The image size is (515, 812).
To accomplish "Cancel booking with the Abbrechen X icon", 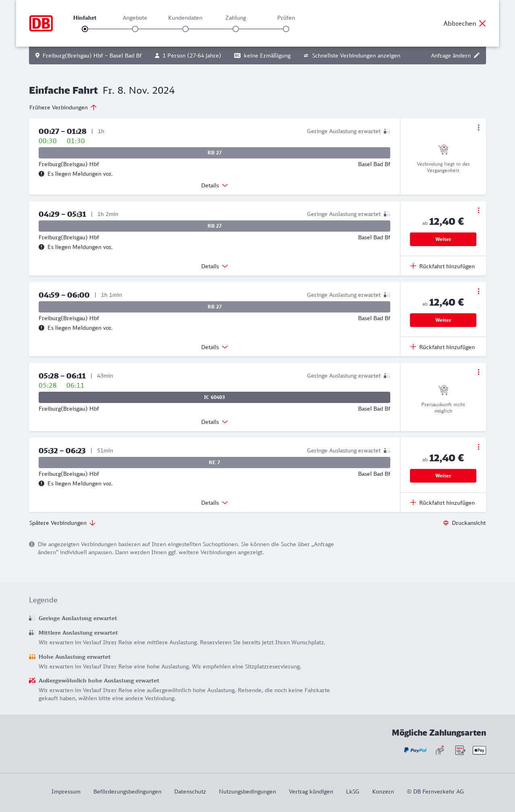I will 482,23.
